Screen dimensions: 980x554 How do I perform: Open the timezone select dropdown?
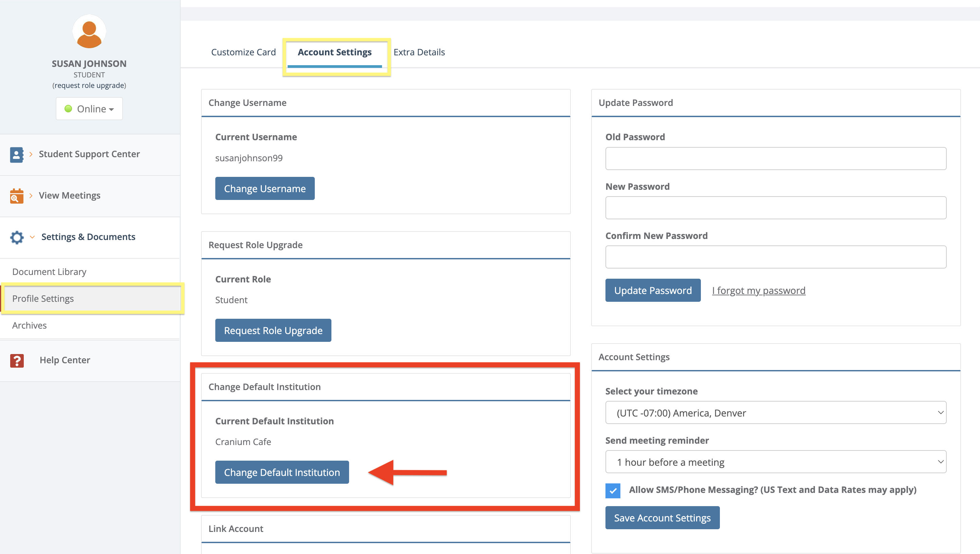click(x=775, y=413)
